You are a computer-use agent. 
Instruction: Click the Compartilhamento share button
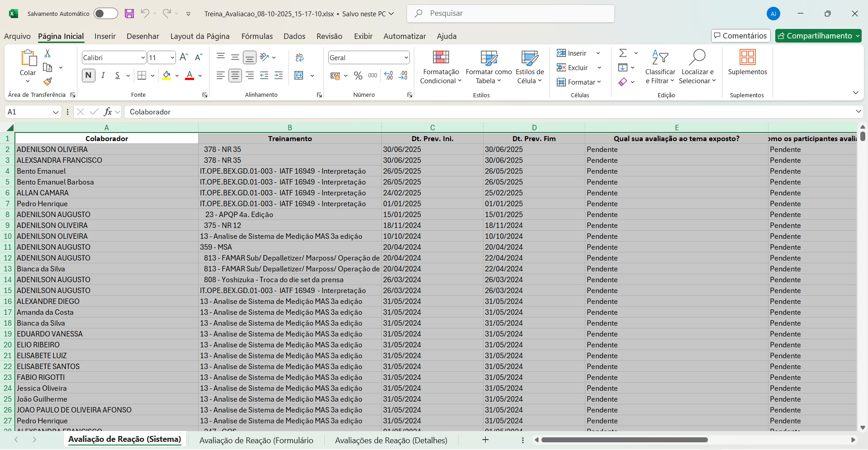coord(815,36)
